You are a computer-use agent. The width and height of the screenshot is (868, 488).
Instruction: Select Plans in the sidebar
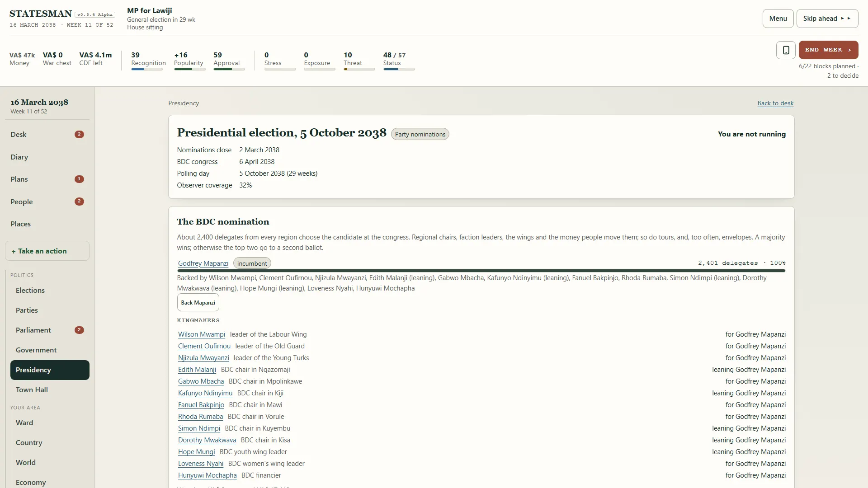[47, 179]
